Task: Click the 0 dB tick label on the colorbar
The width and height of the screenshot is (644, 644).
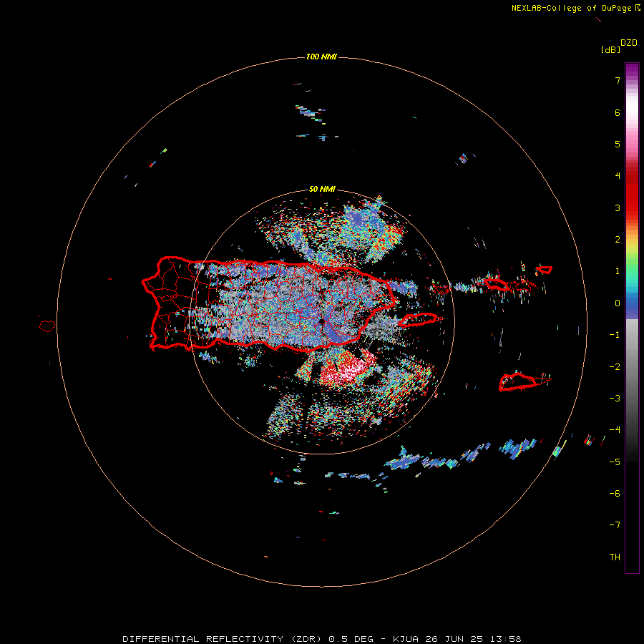Action: pos(618,303)
